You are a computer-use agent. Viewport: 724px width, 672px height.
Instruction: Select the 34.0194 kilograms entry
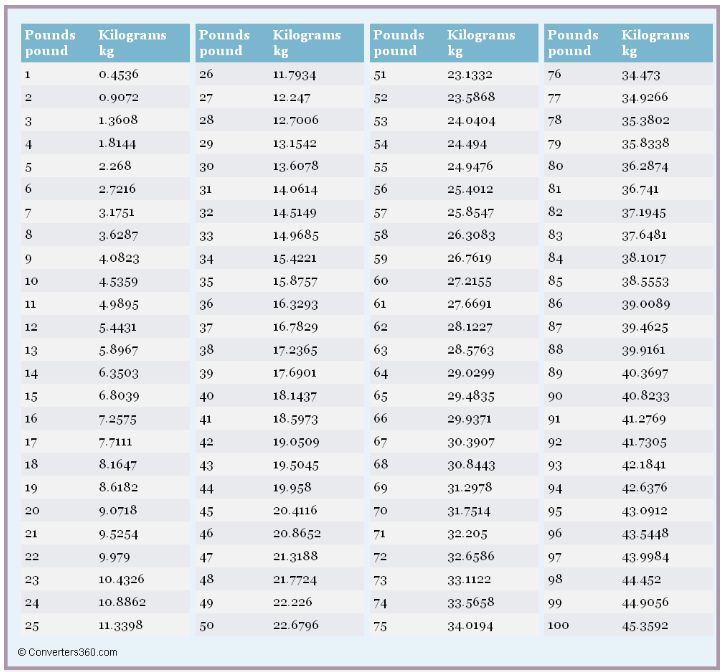470,626
